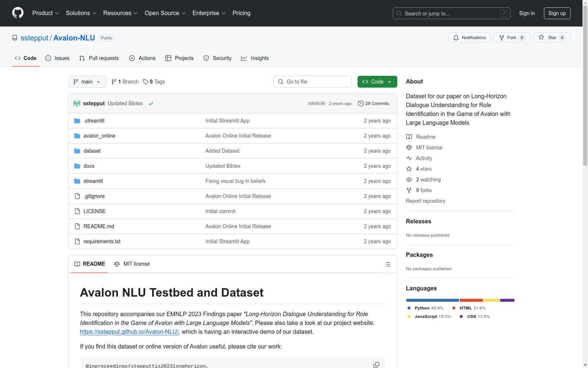Open the Notifications sign-in button

click(x=470, y=38)
